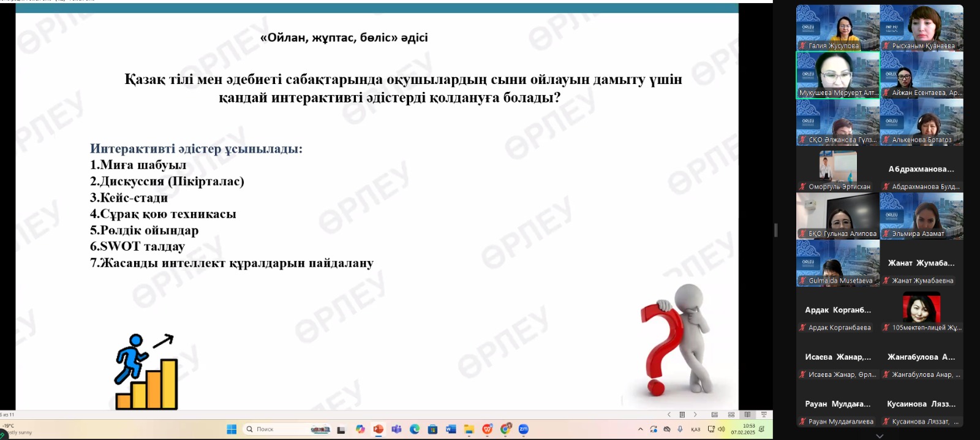Select Галия Жусупова video thumbnail
Viewport: 980px width, 440px height.
click(838, 28)
